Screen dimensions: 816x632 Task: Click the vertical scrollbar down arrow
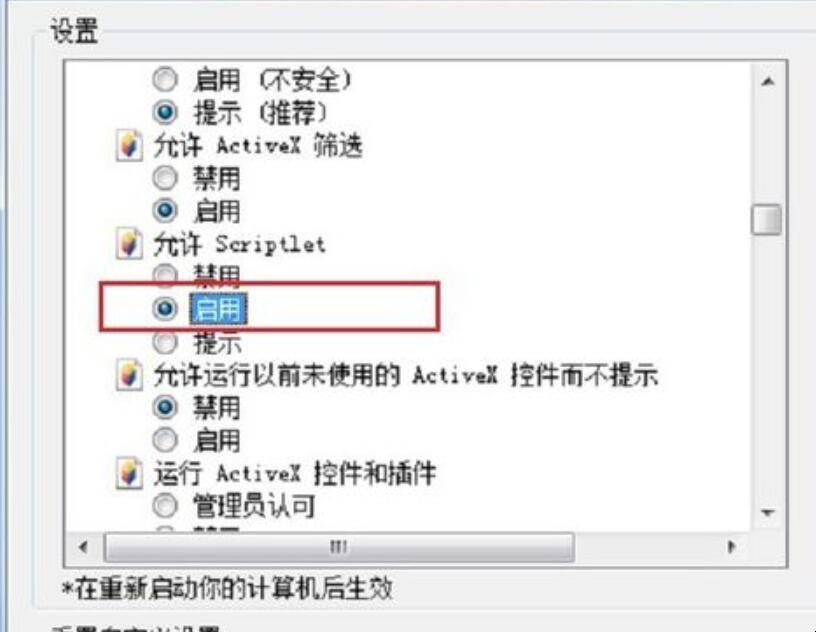click(767, 513)
